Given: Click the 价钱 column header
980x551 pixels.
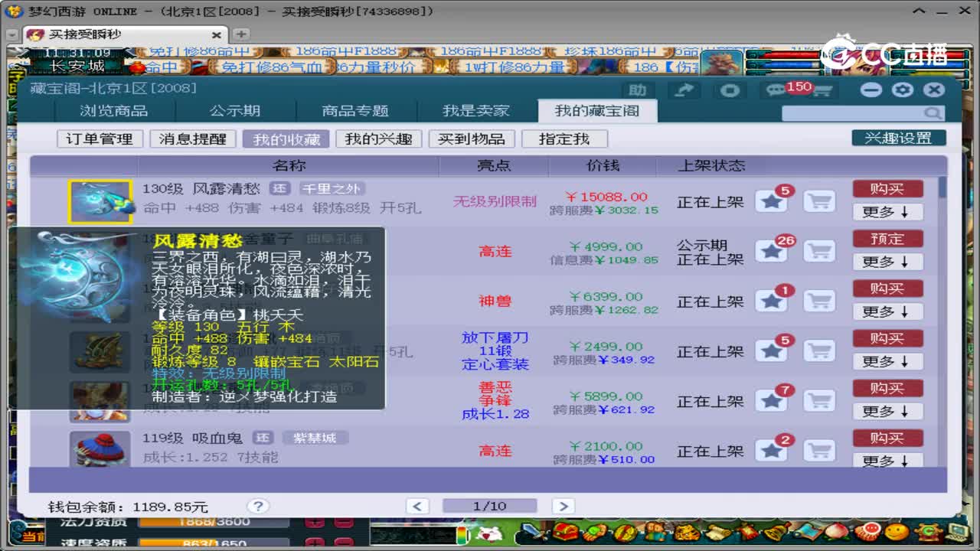Looking at the screenshot, I should 602,165.
